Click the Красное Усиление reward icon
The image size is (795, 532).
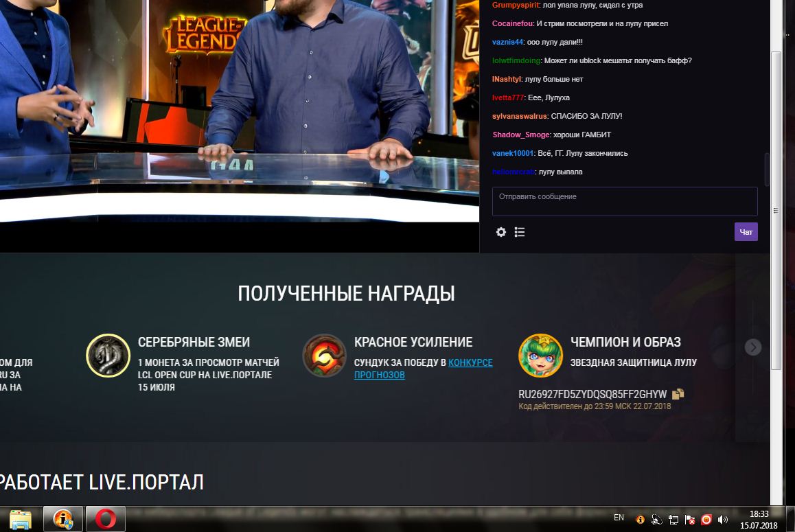point(324,356)
